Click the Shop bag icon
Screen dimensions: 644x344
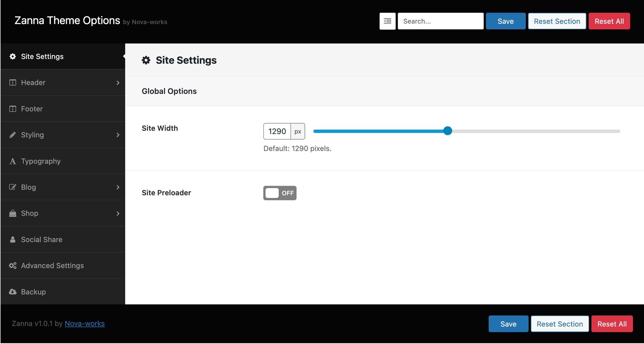pos(13,213)
